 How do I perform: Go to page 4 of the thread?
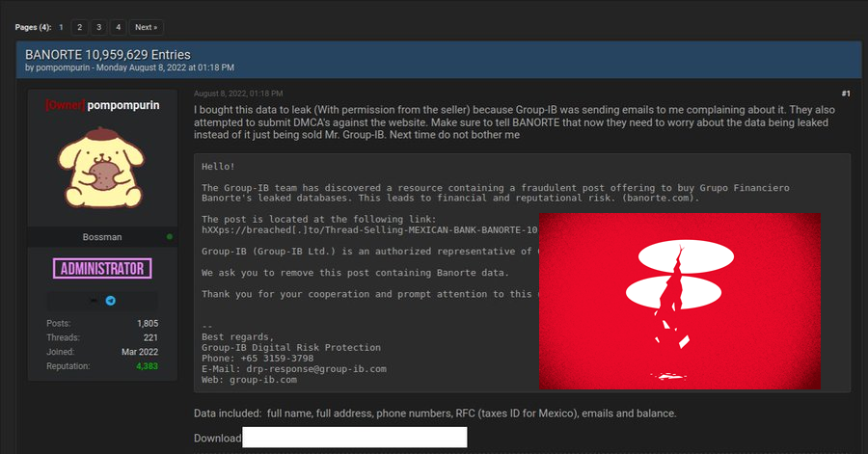click(x=118, y=27)
